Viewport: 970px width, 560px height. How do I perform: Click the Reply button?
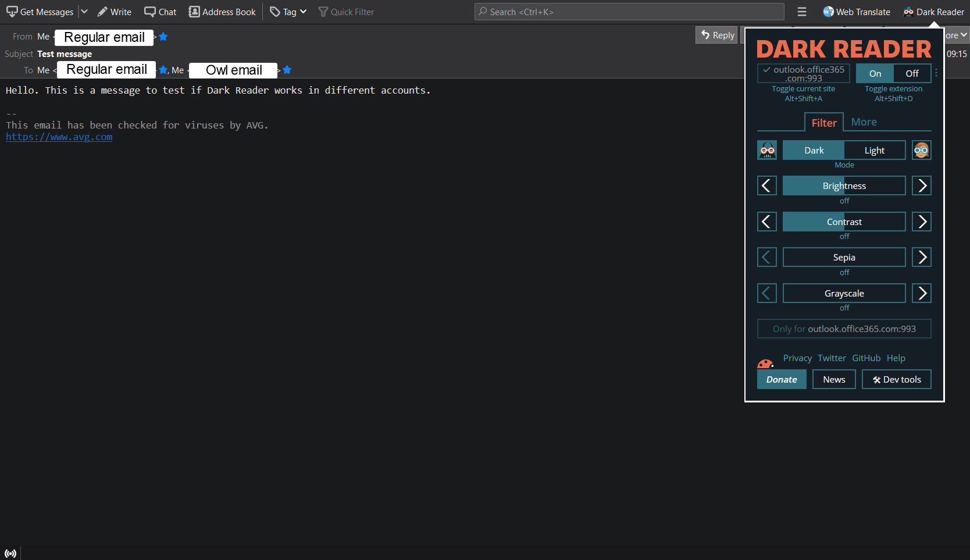pos(716,35)
